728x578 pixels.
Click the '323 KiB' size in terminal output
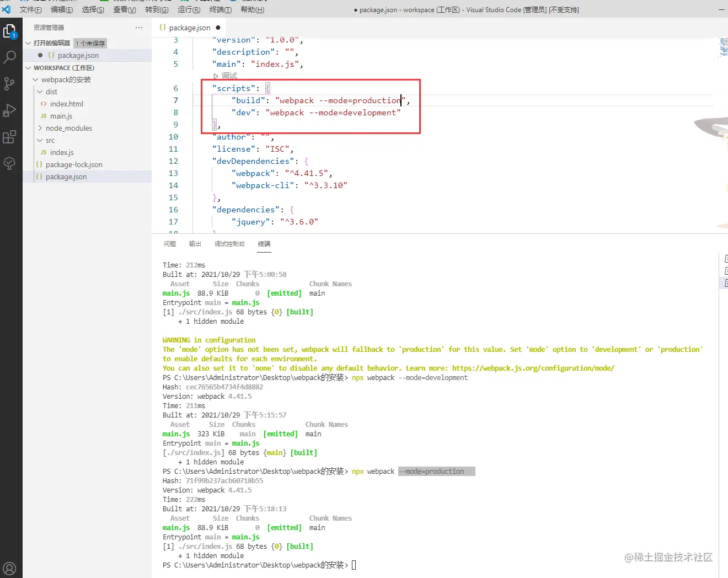[211, 434]
